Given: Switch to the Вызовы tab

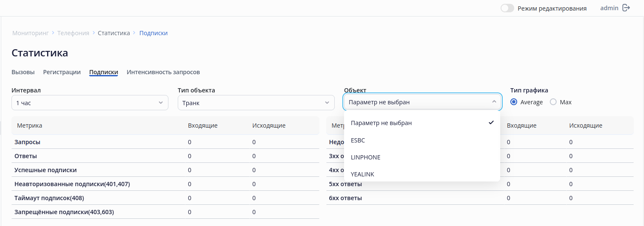Looking at the screenshot, I should click(23, 72).
